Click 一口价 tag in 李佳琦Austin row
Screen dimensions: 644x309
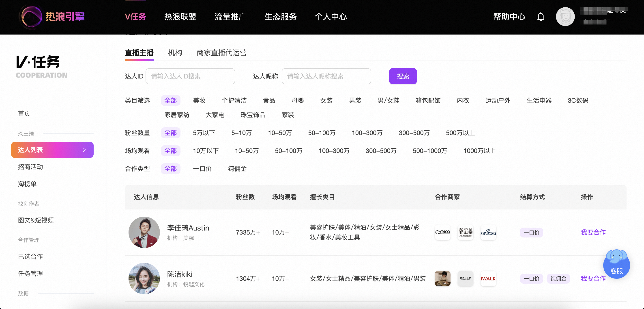pos(531,232)
